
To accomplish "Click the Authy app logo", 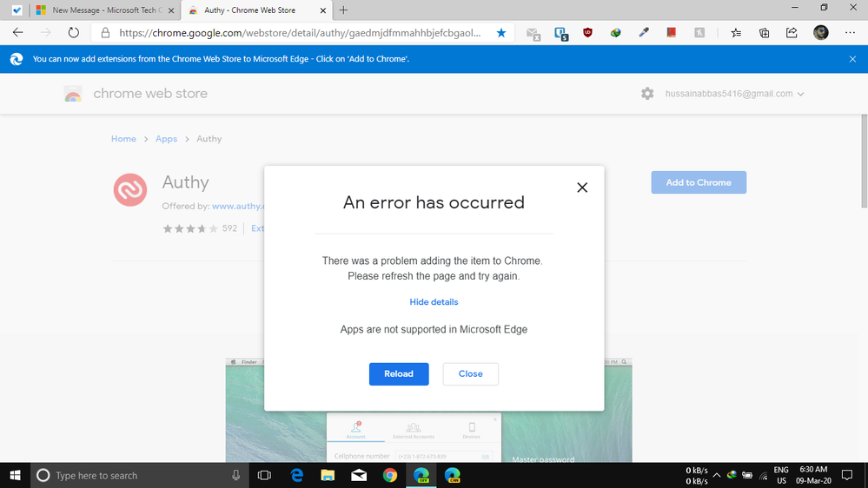I will pyautogui.click(x=130, y=190).
